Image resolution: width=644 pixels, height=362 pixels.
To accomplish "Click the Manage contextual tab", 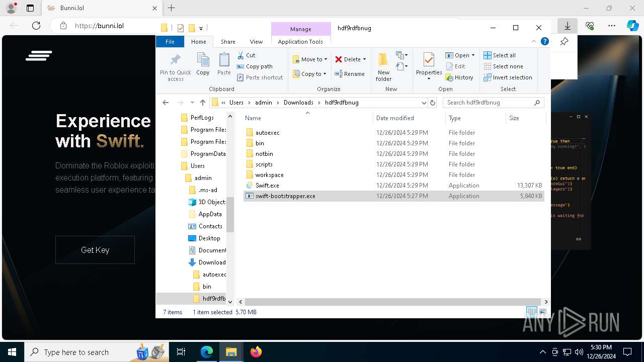I will (301, 29).
